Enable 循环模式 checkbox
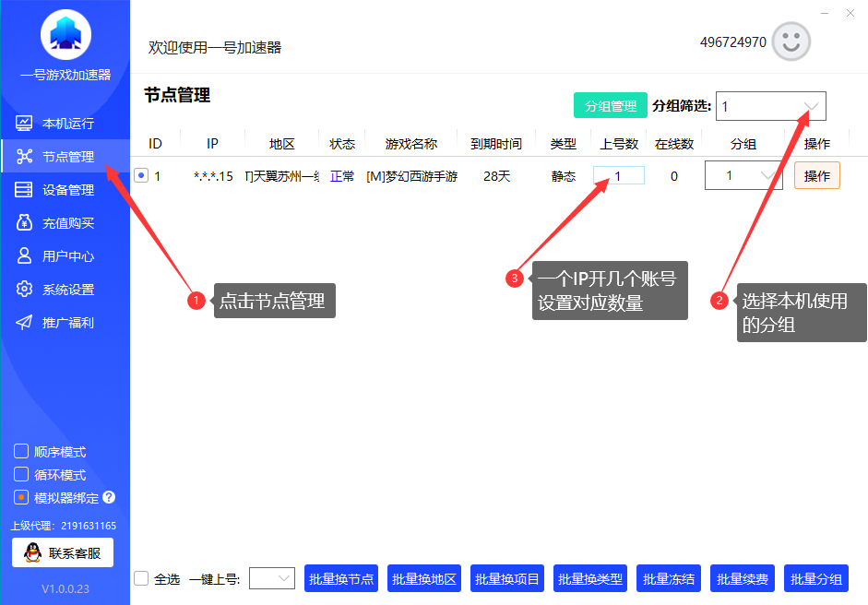The width and height of the screenshot is (868, 605). click(x=21, y=474)
